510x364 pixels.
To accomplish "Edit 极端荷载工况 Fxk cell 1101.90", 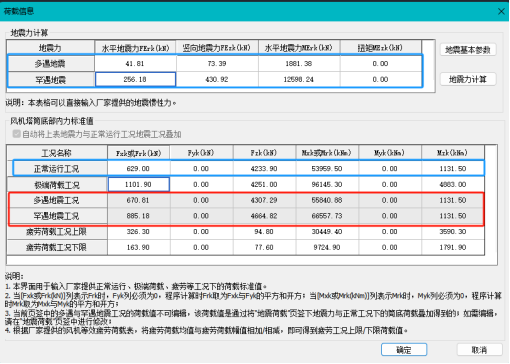I will tap(138, 185).
